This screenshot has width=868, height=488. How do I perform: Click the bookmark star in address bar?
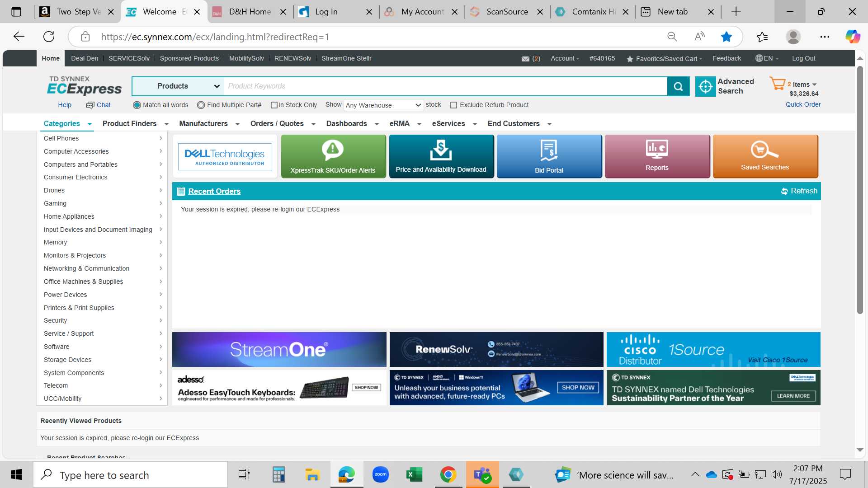(726, 37)
